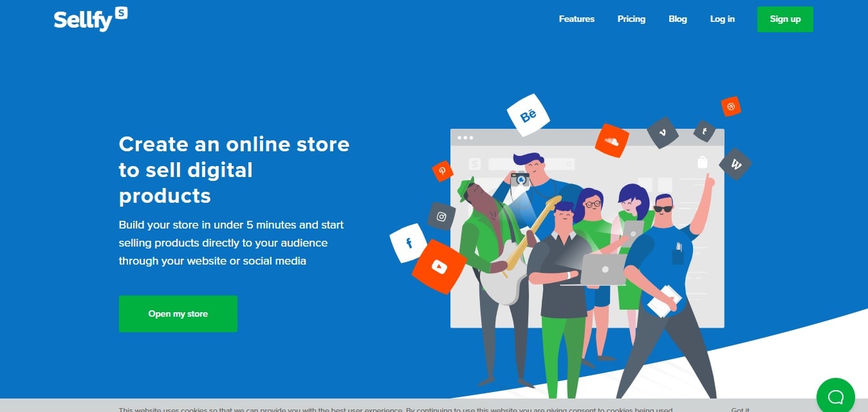Screen dimensions: 868x412
Task: Open the chat support bubble
Action: pyautogui.click(x=835, y=396)
